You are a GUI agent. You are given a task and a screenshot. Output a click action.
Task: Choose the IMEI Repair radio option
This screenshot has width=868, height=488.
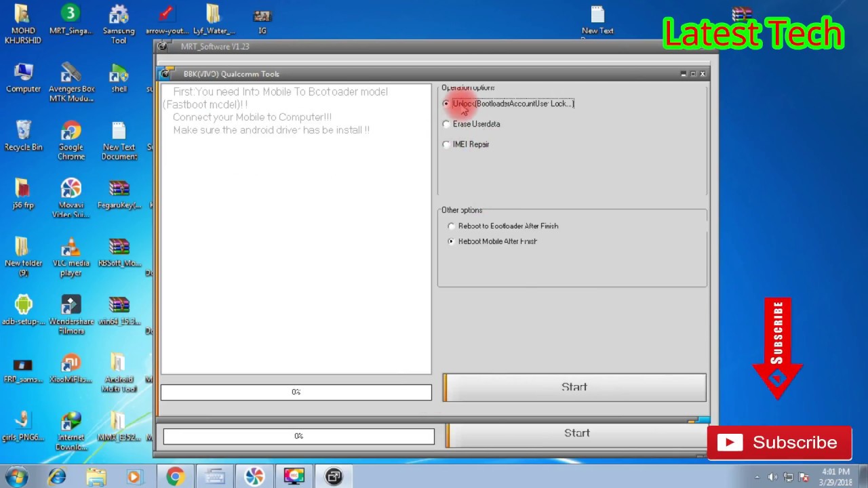[446, 144]
